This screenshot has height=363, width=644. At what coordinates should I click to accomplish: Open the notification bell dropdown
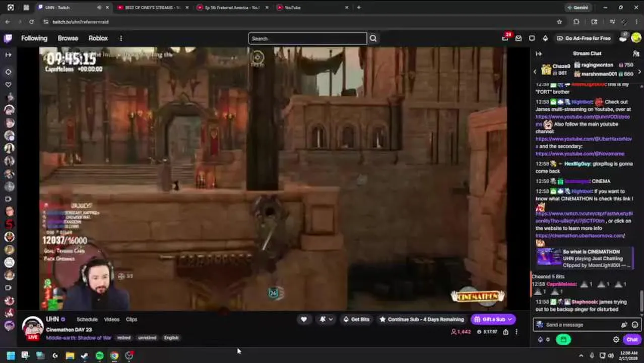click(x=326, y=319)
